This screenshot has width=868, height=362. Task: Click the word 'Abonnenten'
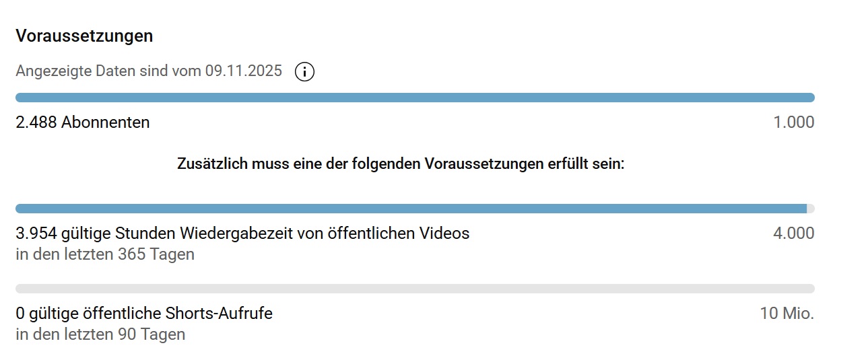[x=105, y=122]
